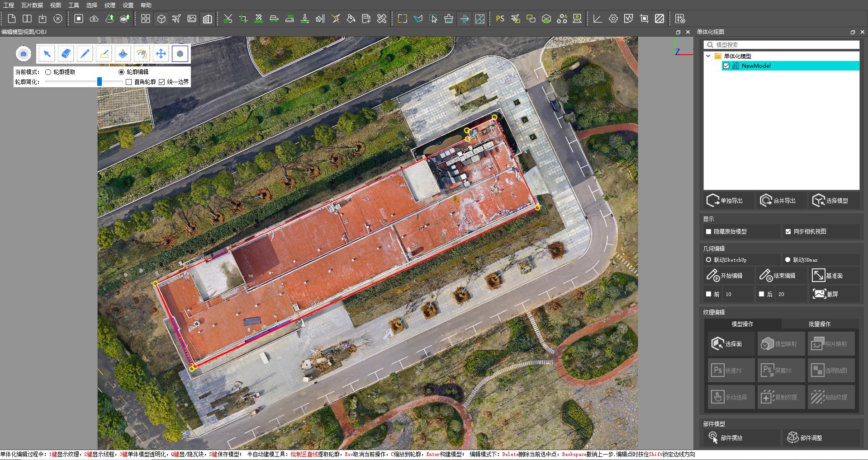The image size is (868, 460).
Task: Select the 轮廓提取 mode radio button
Action: click(48, 72)
